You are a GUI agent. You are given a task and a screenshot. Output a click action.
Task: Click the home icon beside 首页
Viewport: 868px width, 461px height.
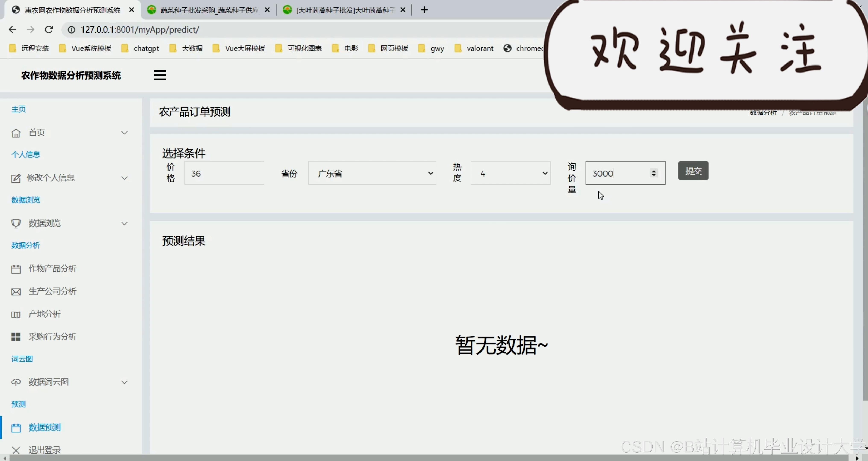pos(16,133)
